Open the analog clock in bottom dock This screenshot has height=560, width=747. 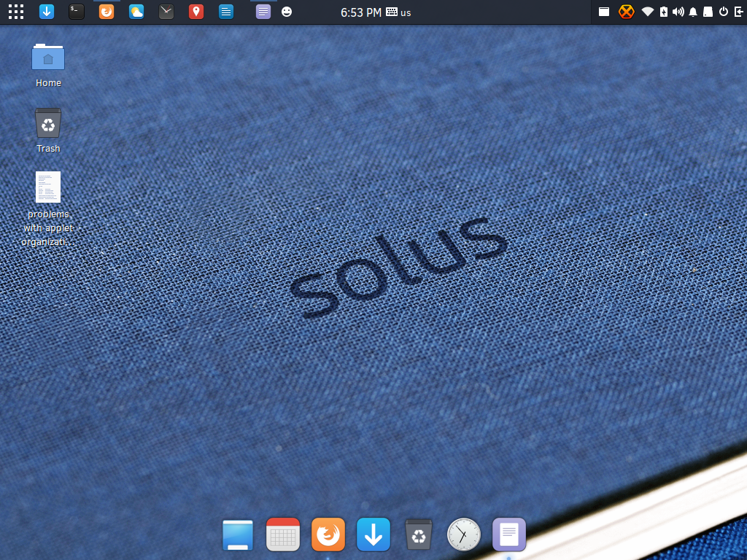[x=463, y=534]
